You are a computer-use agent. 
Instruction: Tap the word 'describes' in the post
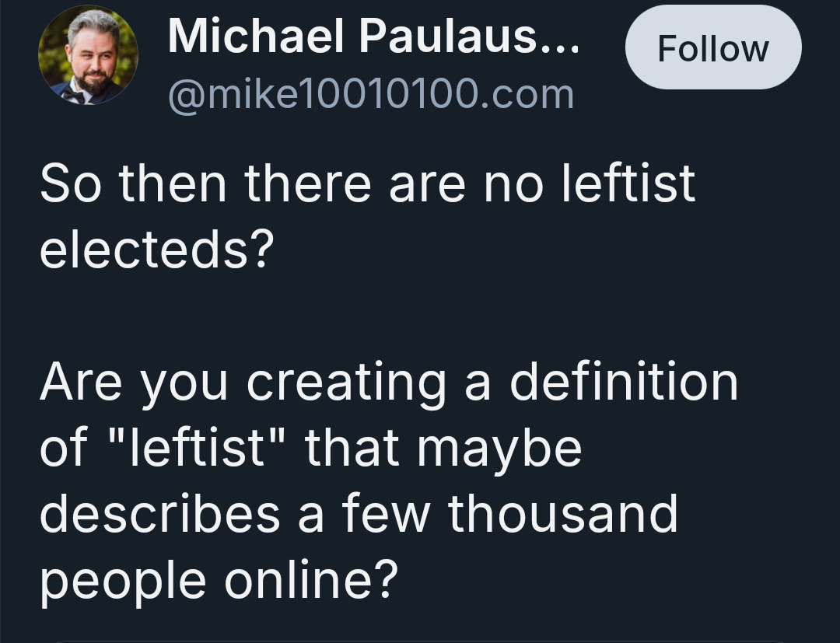click(159, 513)
